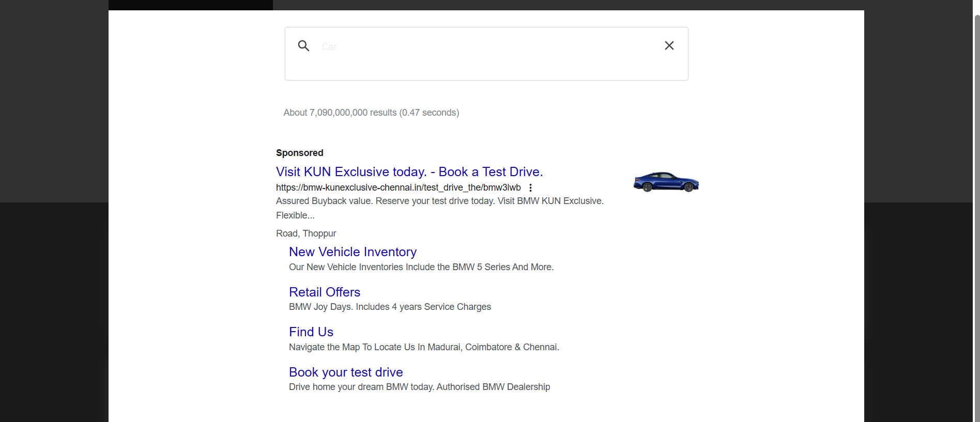Image resolution: width=980 pixels, height=422 pixels.
Task: Open the Book your test drive sitelink
Action: coord(346,372)
